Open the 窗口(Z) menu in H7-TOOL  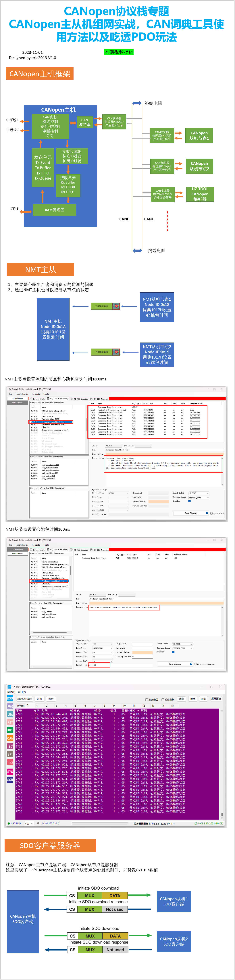[22, 692]
